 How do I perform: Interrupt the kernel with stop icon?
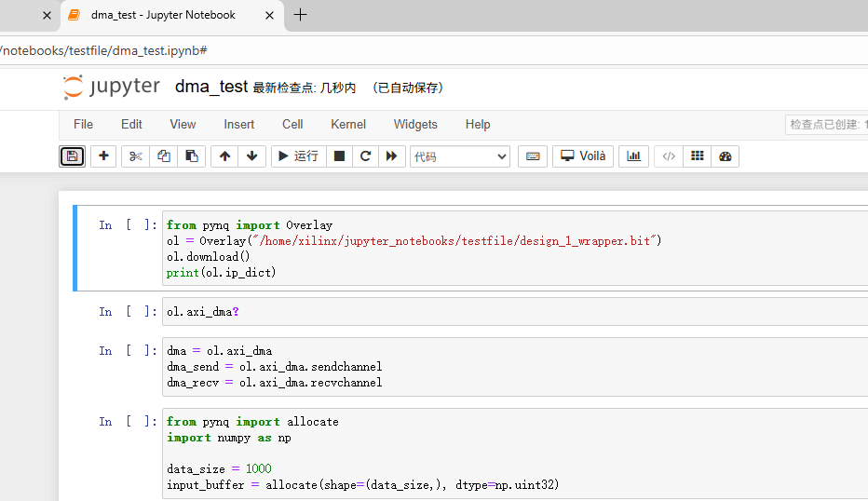click(x=340, y=156)
